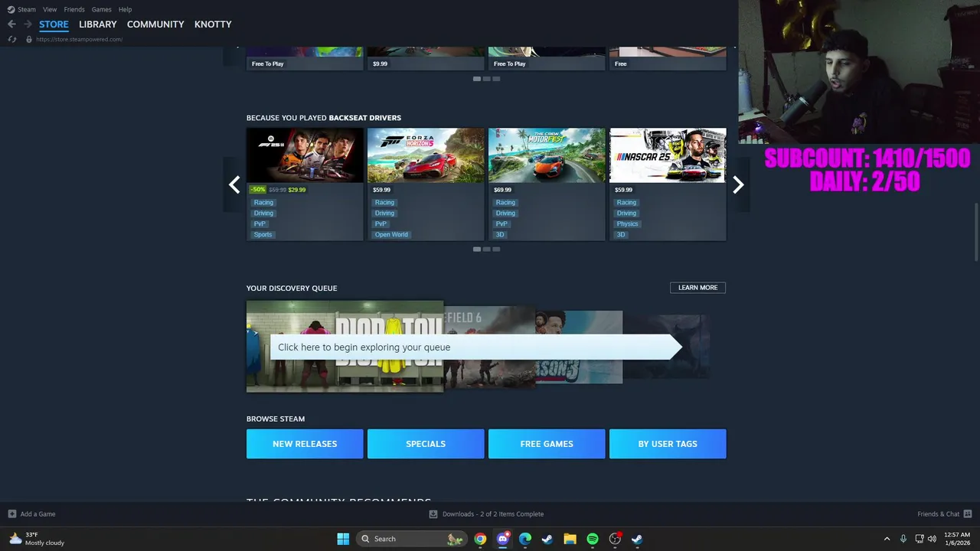980x551 pixels.
Task: Select the PvP tag on The Crew Motorfest
Action: pos(501,224)
